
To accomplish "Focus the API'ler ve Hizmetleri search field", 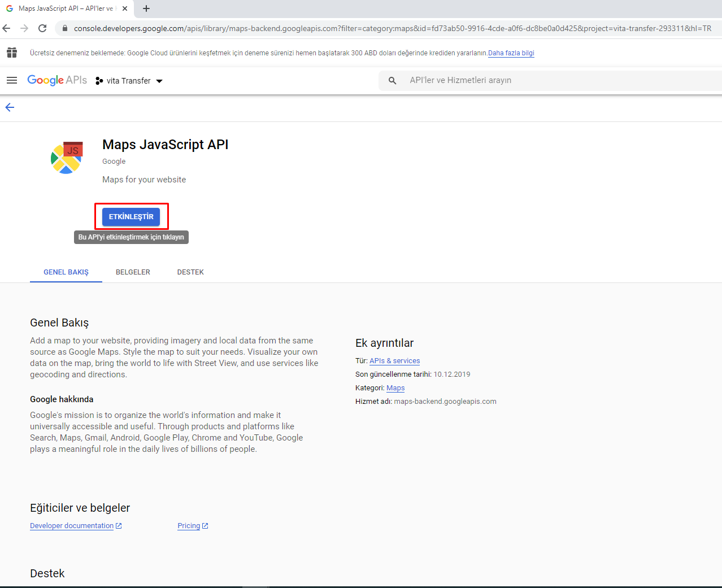I will (x=554, y=80).
